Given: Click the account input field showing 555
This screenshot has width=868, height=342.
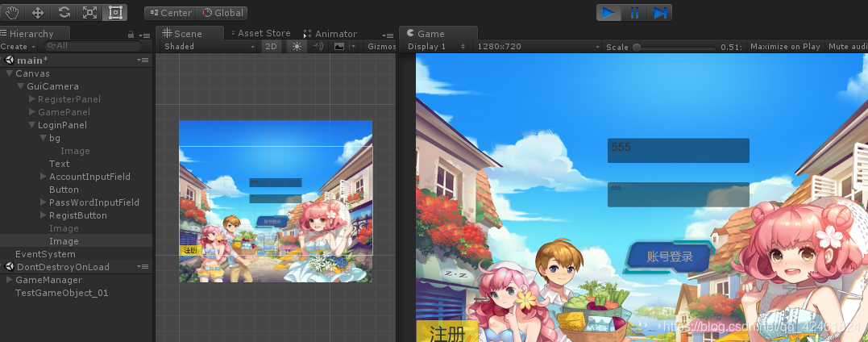Looking at the screenshot, I should pos(678,150).
